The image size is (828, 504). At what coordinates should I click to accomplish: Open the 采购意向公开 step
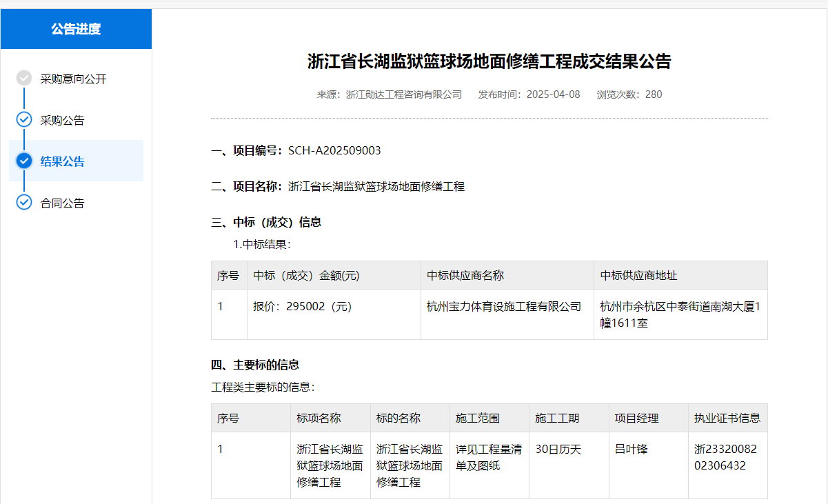pyautogui.click(x=73, y=79)
